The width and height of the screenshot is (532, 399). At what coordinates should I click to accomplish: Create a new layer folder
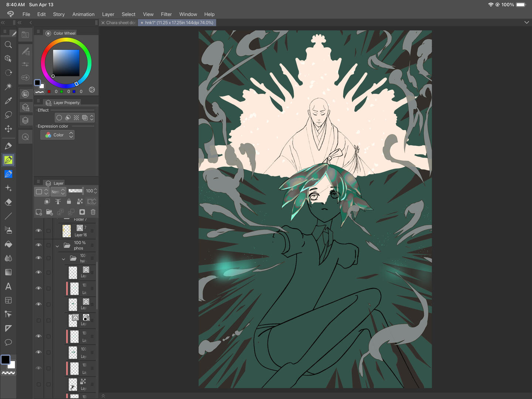pos(49,212)
